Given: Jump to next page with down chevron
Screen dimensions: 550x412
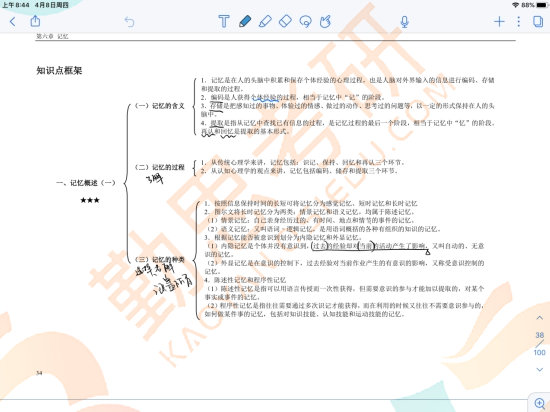Looking at the screenshot, I should point(539,369).
